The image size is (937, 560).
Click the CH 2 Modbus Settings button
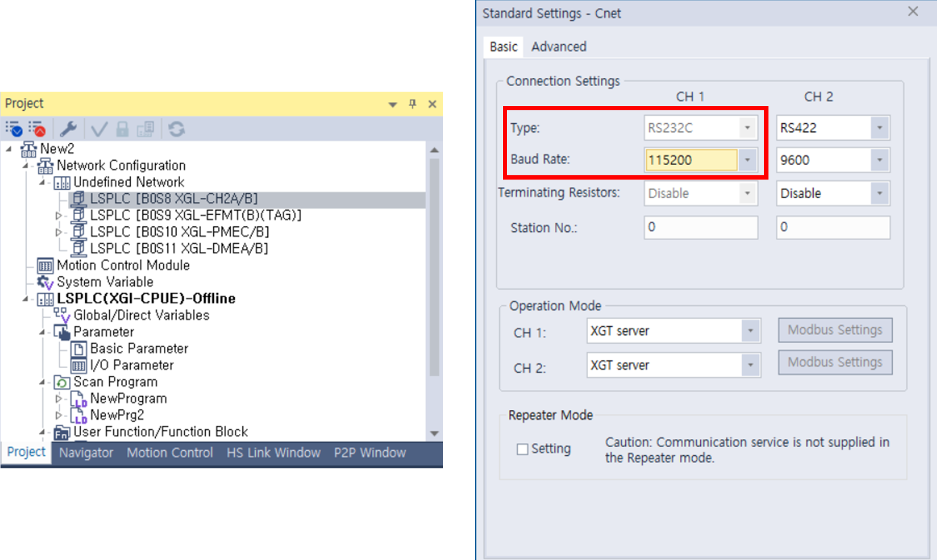click(x=835, y=362)
